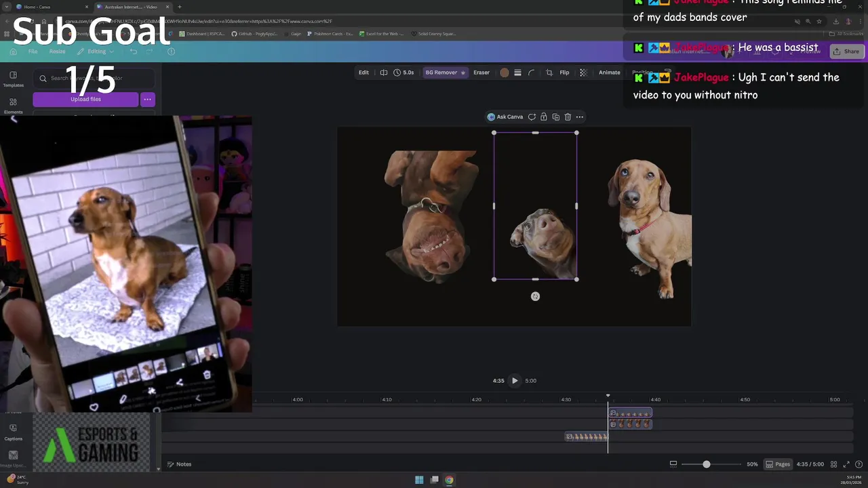Open Chrome from the taskbar

coord(449,480)
